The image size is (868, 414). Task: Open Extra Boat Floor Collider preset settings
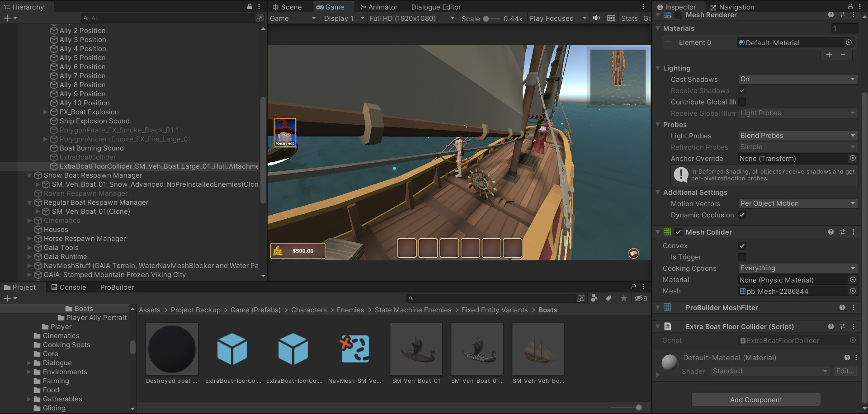pyautogui.click(x=842, y=326)
